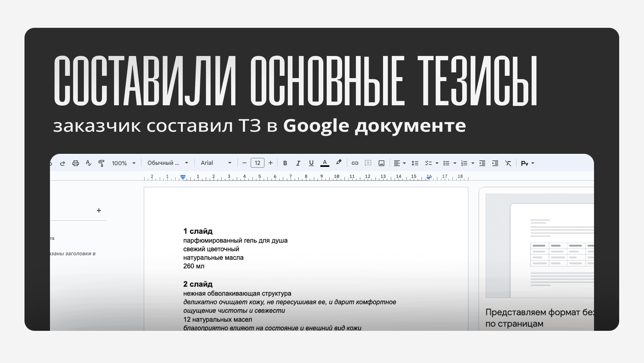Screen dimensions: 644x363
Task: Open line and paragraph spacing options
Action: pos(415,163)
